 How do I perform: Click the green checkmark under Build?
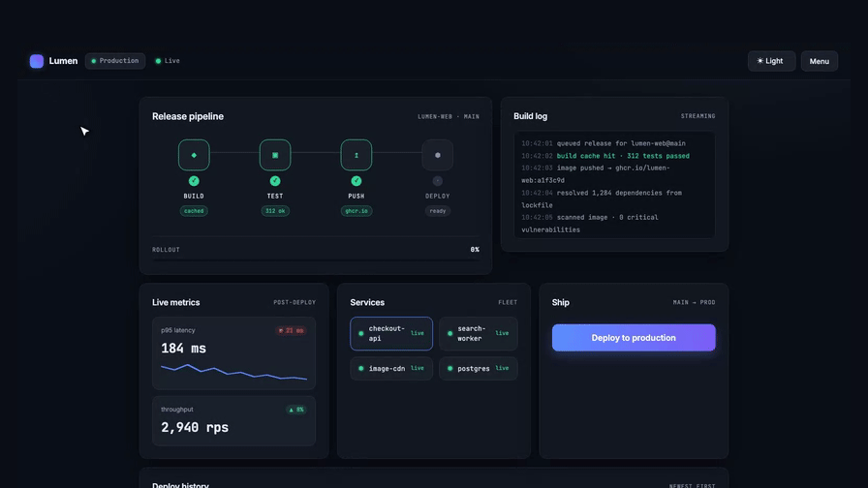(x=194, y=181)
